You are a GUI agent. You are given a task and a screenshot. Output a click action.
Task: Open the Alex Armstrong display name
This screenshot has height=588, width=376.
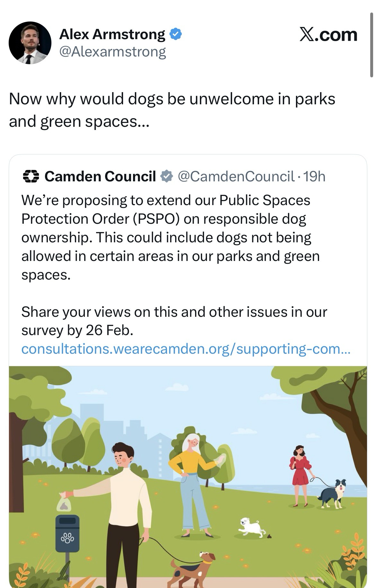(x=112, y=34)
